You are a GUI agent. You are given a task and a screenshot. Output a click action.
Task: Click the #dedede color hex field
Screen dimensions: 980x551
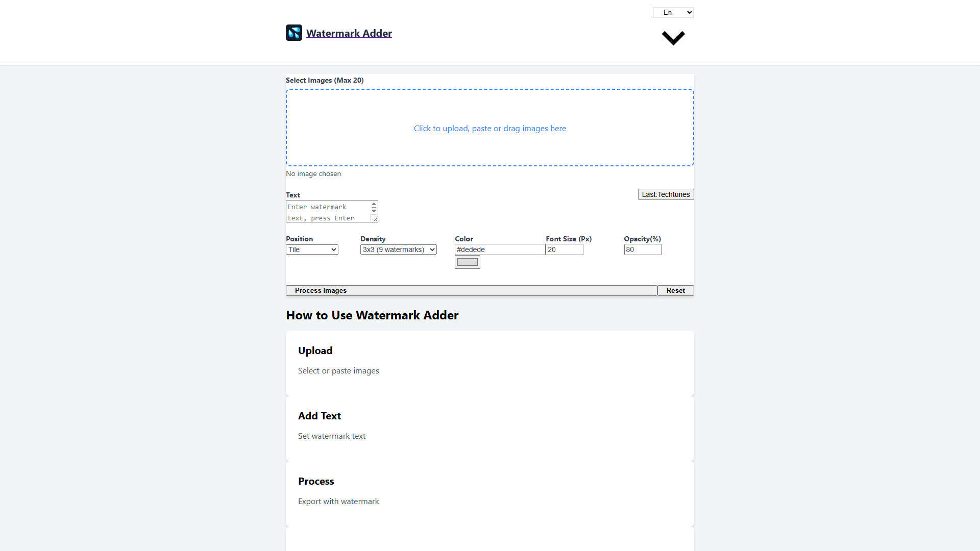point(499,249)
